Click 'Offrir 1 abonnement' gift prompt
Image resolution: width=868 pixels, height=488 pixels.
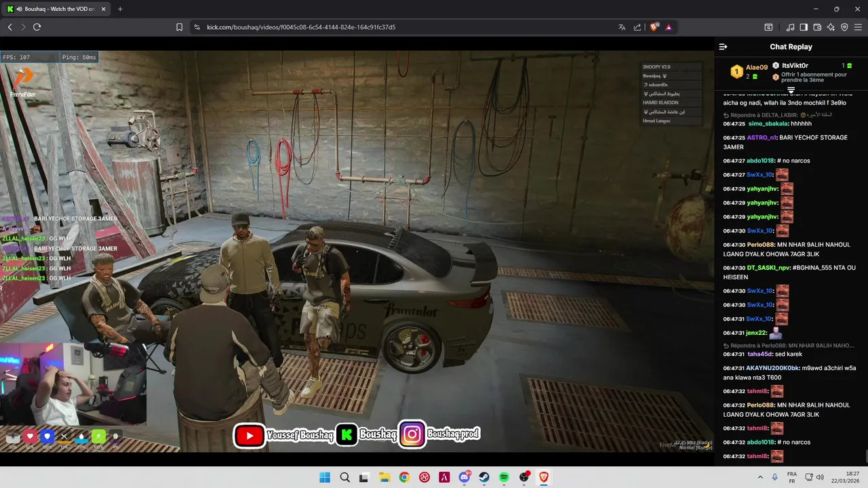click(814, 77)
